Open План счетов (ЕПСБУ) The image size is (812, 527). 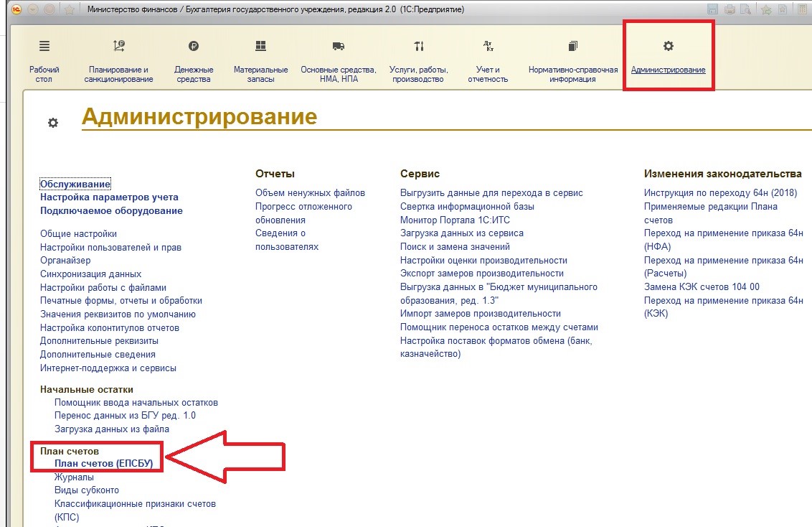(x=103, y=463)
